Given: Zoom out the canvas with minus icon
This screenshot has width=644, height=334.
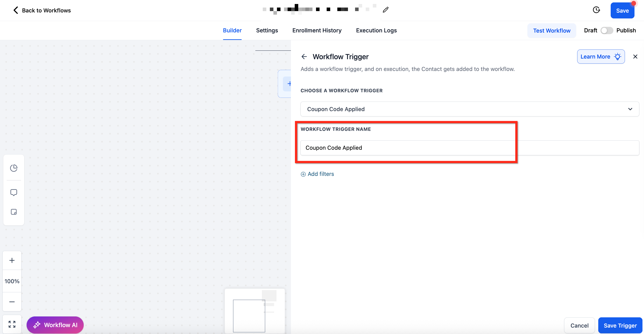Looking at the screenshot, I should tap(12, 302).
